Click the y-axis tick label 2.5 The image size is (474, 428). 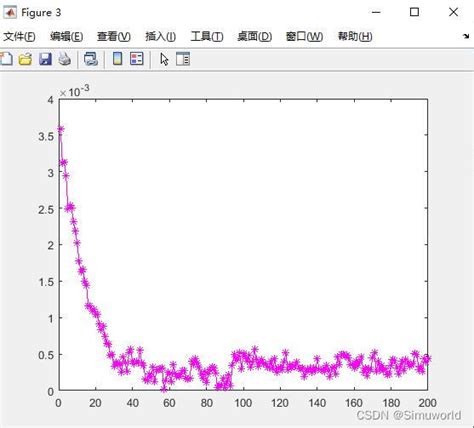[x=46, y=209]
